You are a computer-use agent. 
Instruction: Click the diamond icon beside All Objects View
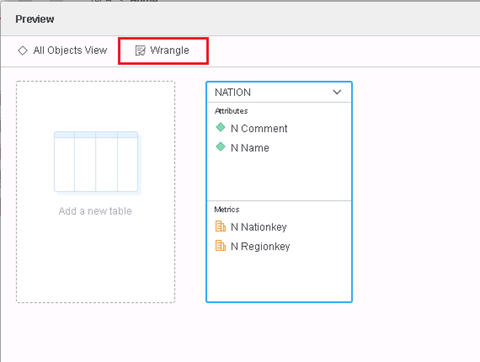[x=23, y=51]
